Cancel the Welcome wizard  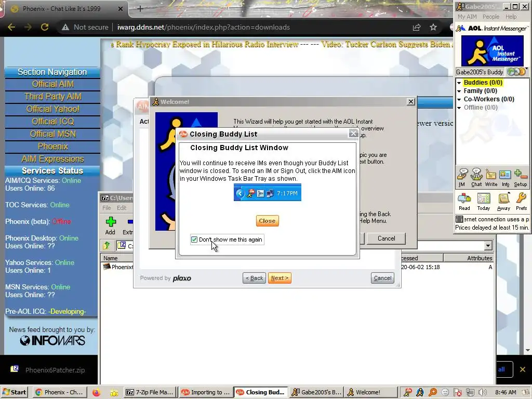386,238
